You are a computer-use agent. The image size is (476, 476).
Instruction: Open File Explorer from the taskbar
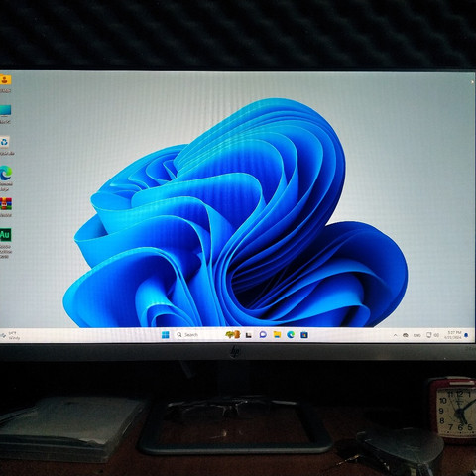point(277,335)
